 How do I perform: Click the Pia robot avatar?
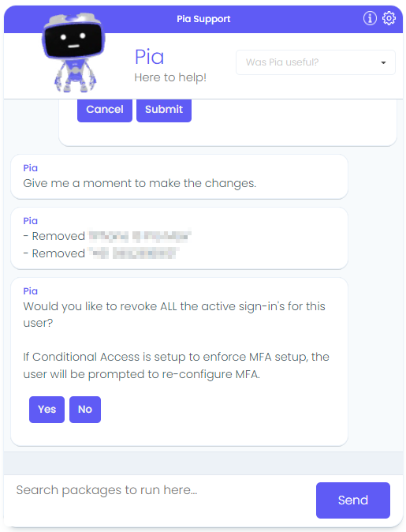click(x=73, y=53)
